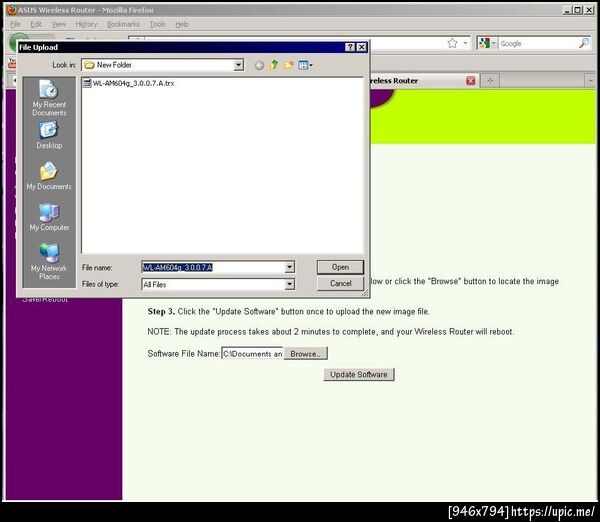Close the Wireless Router tab
Image resolution: width=600 pixels, height=522 pixels.
[x=471, y=80]
